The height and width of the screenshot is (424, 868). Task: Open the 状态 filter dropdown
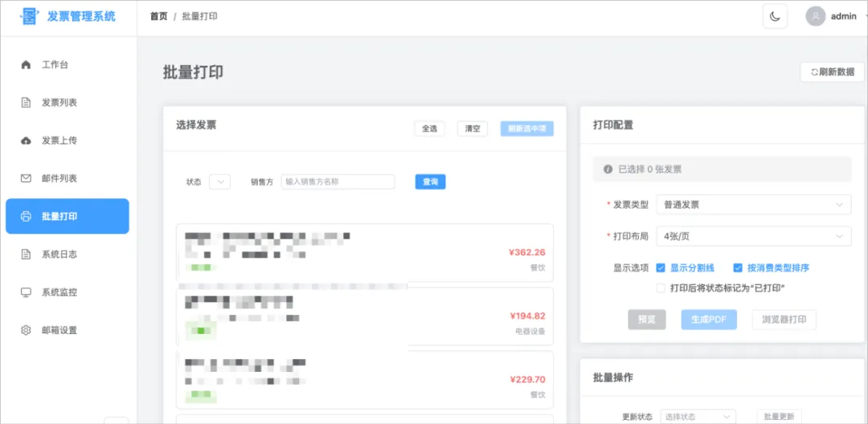pyautogui.click(x=219, y=181)
